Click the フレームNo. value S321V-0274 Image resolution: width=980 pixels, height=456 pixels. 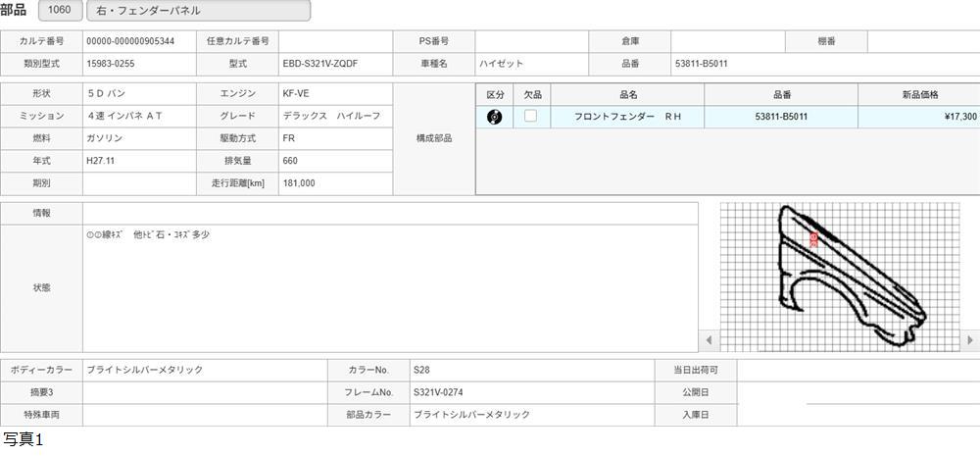click(531, 392)
